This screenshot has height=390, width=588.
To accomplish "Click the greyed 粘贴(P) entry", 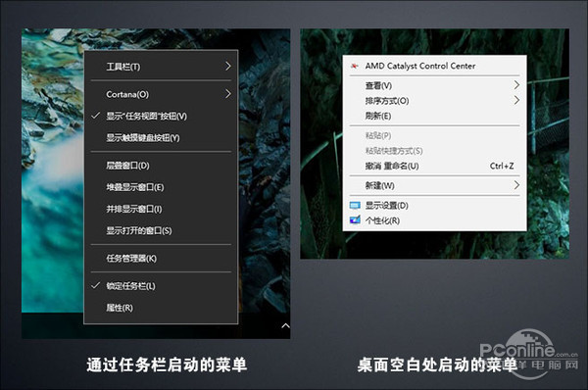I will pyautogui.click(x=434, y=135).
